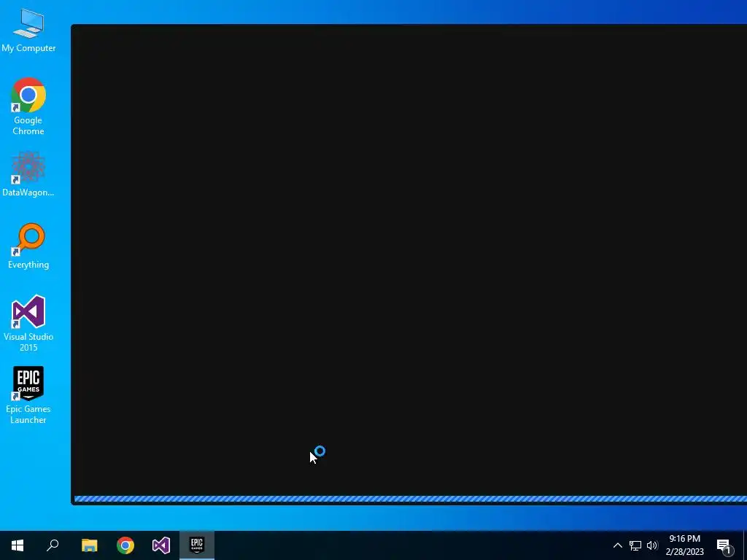Select the Google Chrome desktop shortcut

coord(28,106)
